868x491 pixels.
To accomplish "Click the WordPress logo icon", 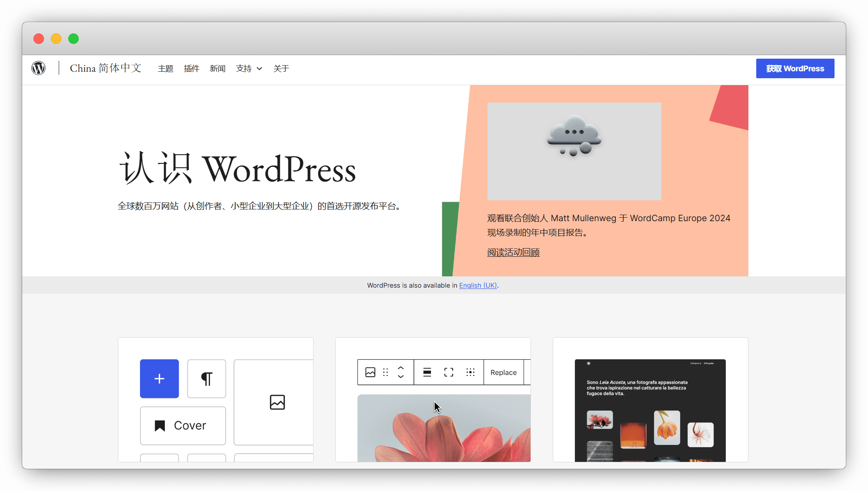I will [x=39, y=68].
